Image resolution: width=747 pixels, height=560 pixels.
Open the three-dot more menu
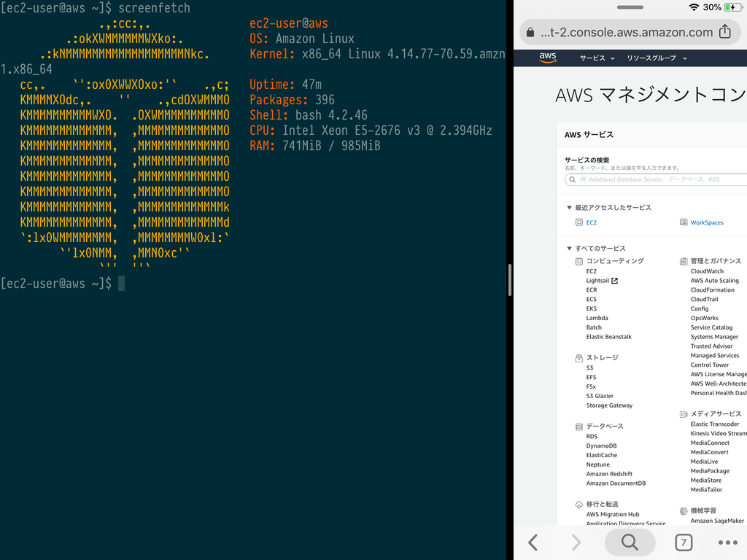[728, 542]
